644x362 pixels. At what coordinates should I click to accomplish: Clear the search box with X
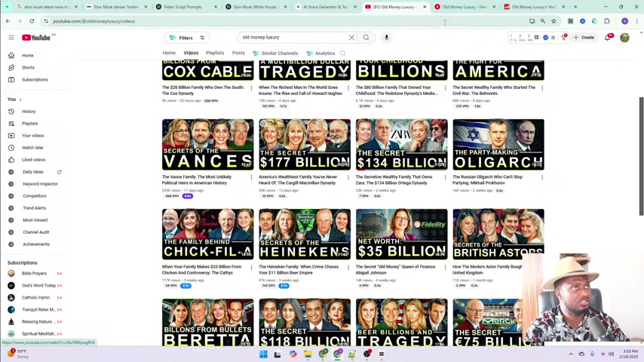pyautogui.click(x=351, y=38)
